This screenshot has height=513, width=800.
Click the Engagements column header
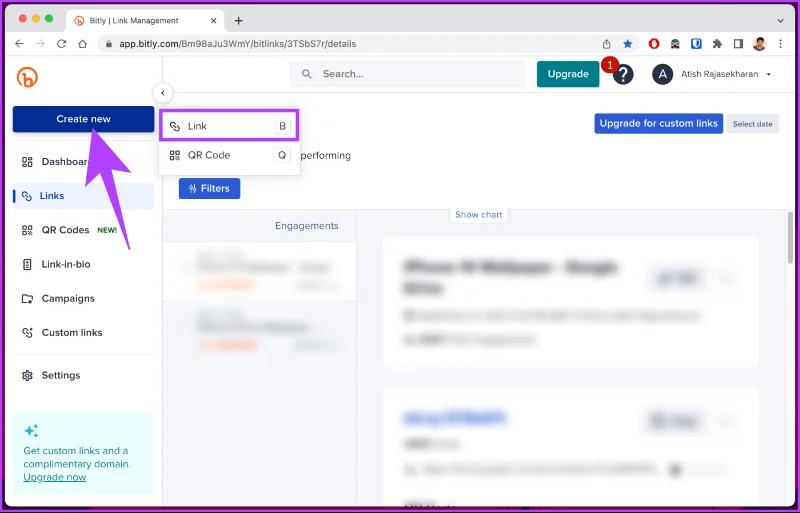307,226
